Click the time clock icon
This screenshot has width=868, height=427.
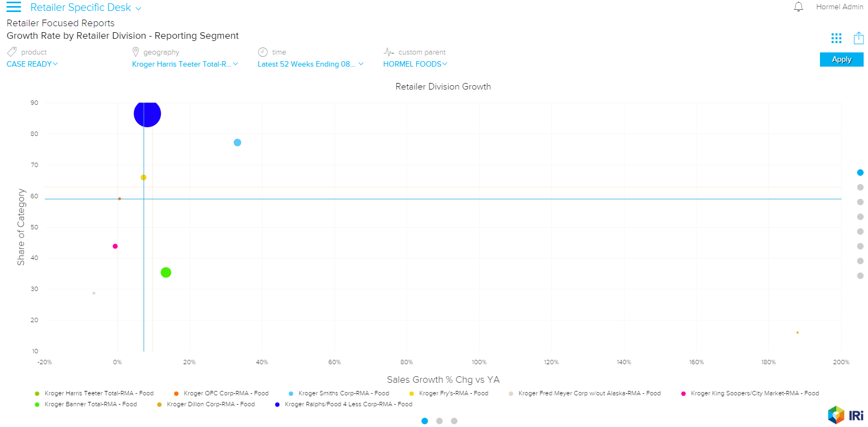tap(263, 52)
